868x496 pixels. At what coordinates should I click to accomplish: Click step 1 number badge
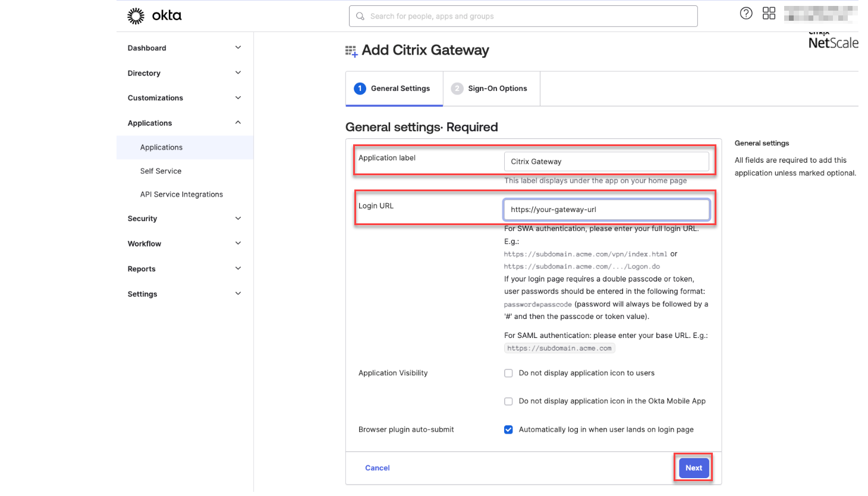point(360,89)
